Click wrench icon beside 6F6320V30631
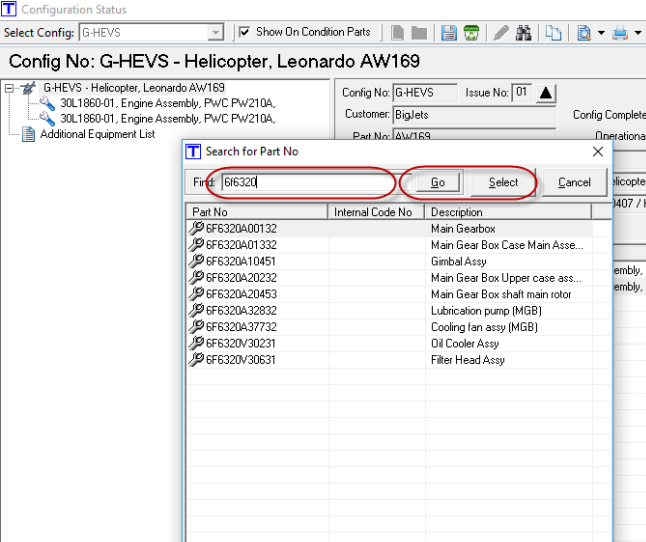Viewport: 646px width, 542px height. point(196,360)
